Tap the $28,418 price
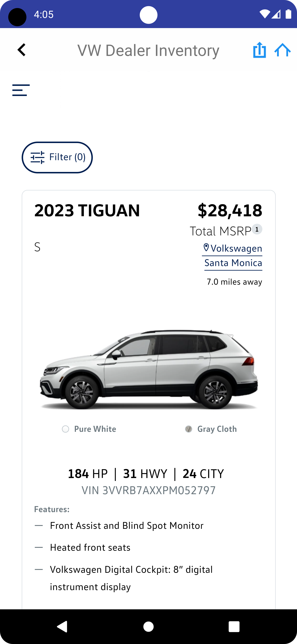 tap(230, 210)
